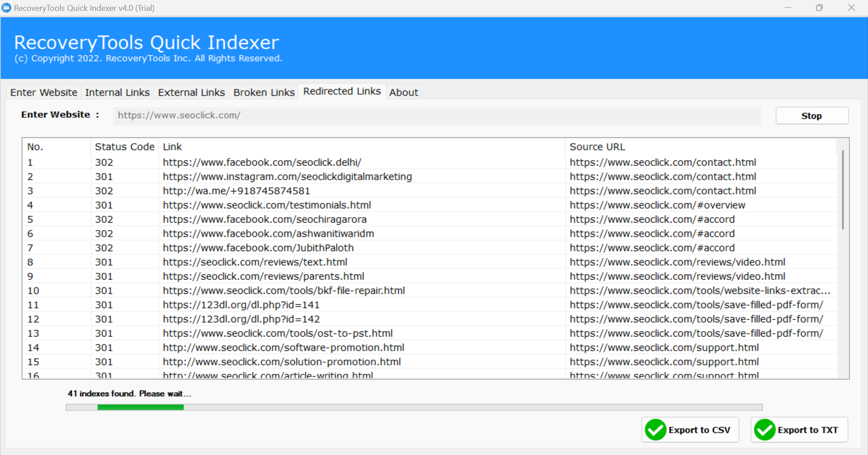Screen dimensions: 868x455
Task: Click the green checkmark icon on Export to TXT
Action: [x=765, y=430]
